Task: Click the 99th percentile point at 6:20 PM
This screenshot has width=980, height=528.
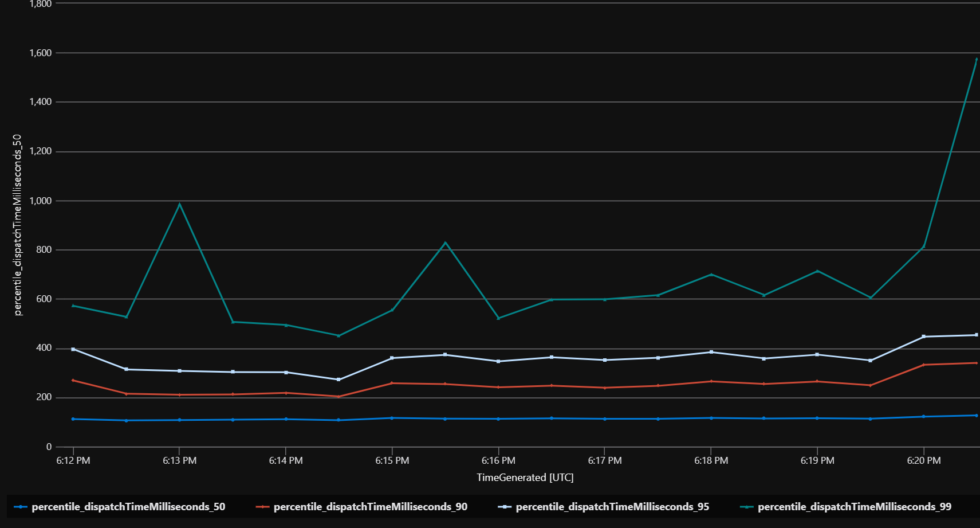Action: tap(923, 247)
